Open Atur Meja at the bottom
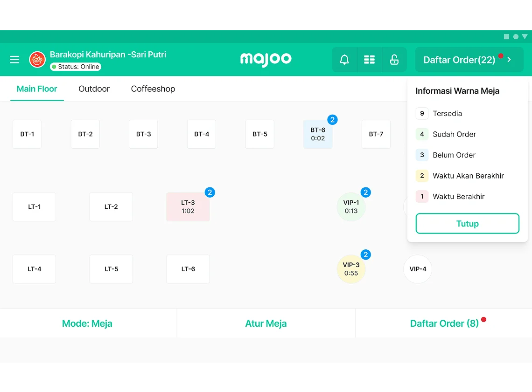This screenshot has height=392, width=532. [266, 323]
